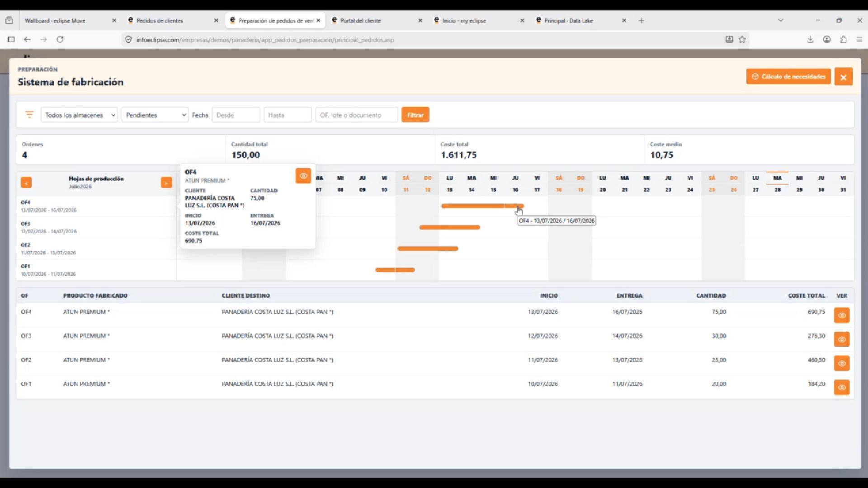Open browser extensions

[843, 40]
